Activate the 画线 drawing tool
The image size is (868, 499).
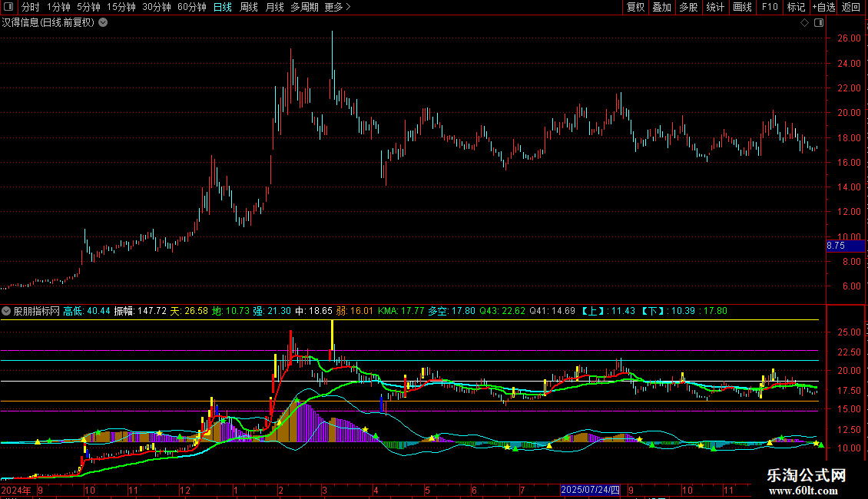[742, 7]
